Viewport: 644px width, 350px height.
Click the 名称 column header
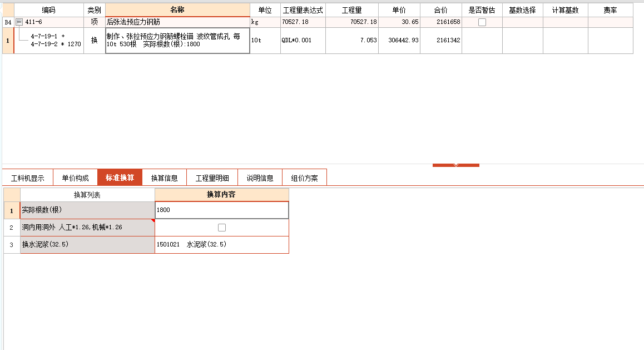177,9
